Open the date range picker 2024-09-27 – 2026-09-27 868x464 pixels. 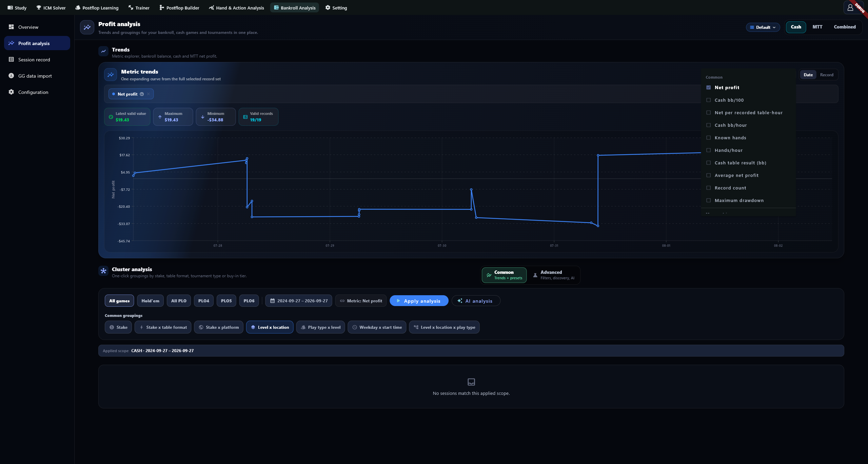point(299,301)
